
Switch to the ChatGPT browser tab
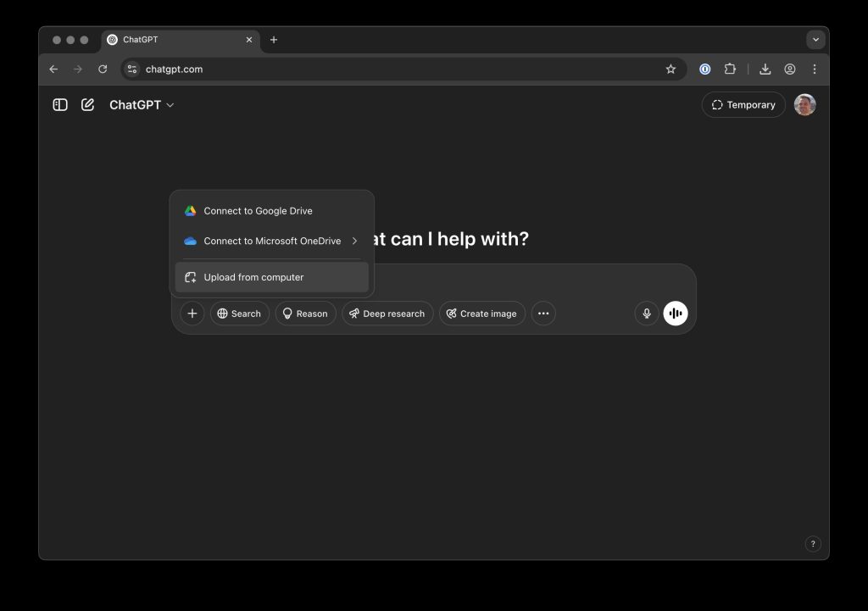181,40
